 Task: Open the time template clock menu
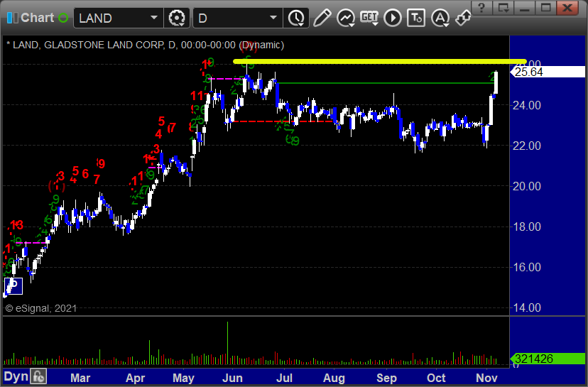pyautogui.click(x=296, y=18)
